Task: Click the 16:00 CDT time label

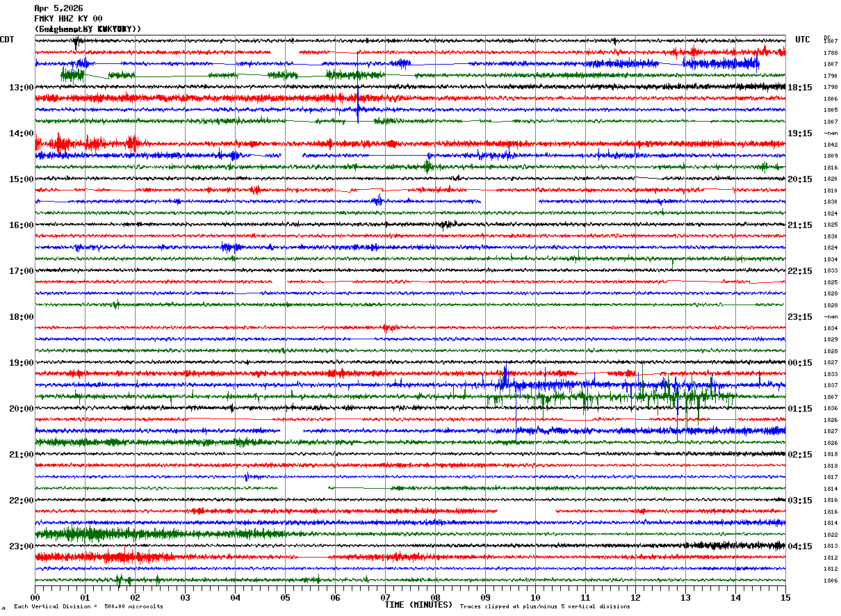Action: 22,225
